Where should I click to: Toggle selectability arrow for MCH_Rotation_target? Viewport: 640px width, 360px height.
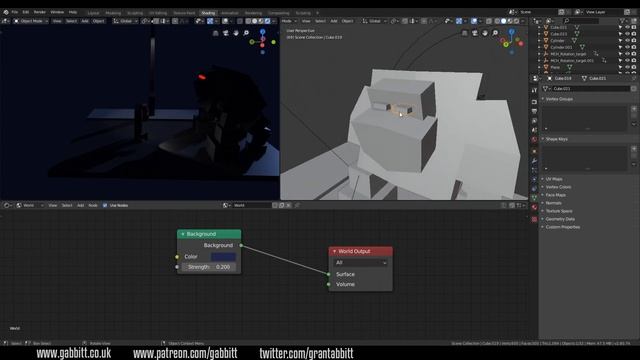[x=621, y=54]
